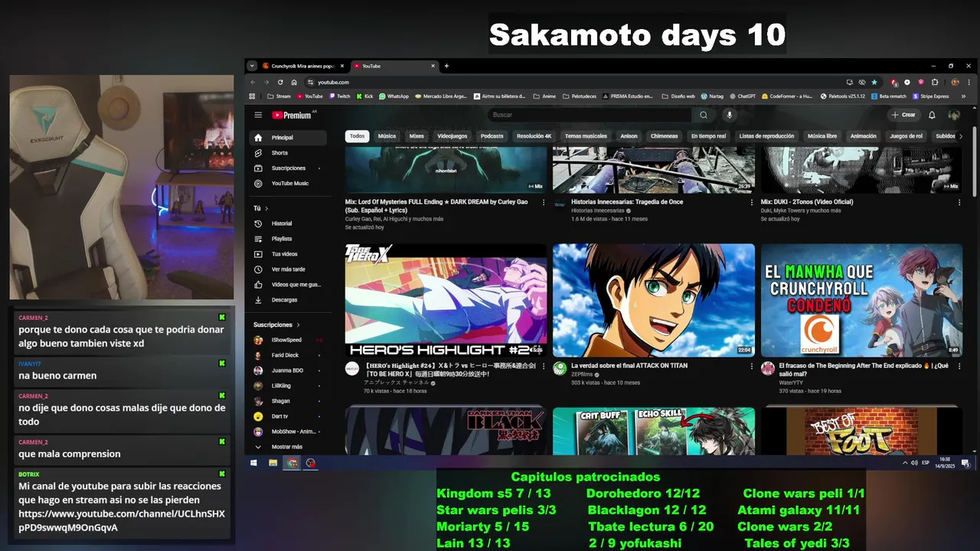Open the Twitch bookmark
980x551 pixels.
tap(338, 96)
